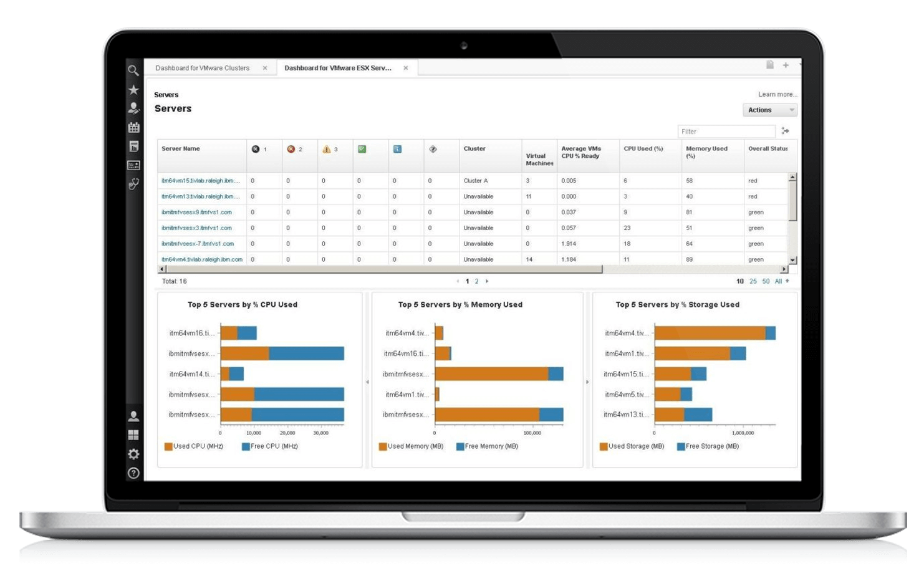Collapse arrow between CPU and Memory charts
Image resolution: width=924 pixels, height=581 pixels.
click(367, 382)
